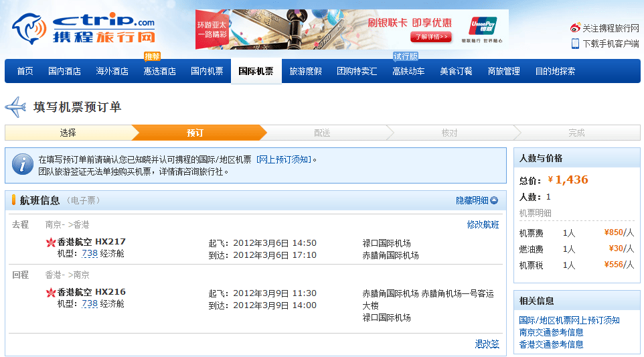
Task: Open the 国际机票 tab
Action: click(256, 71)
